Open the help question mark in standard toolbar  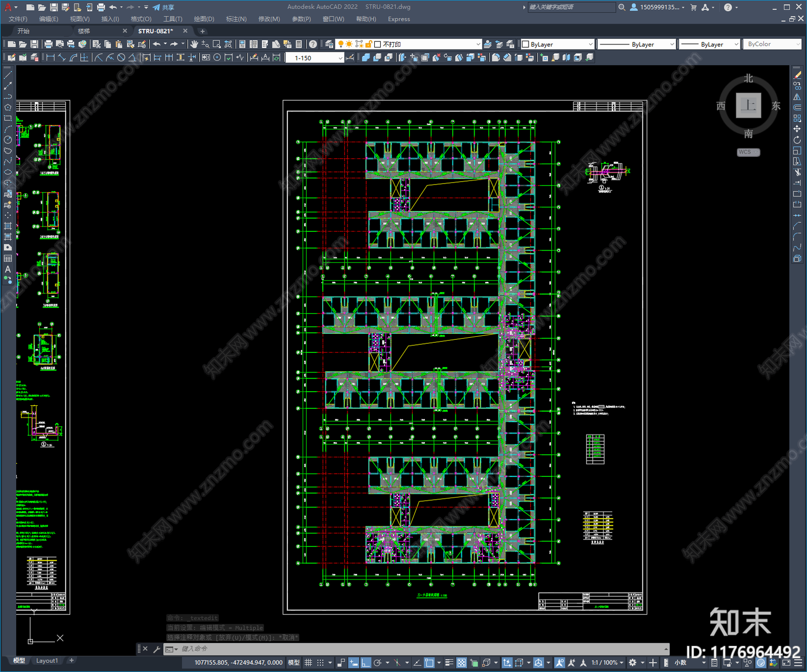[x=313, y=44]
